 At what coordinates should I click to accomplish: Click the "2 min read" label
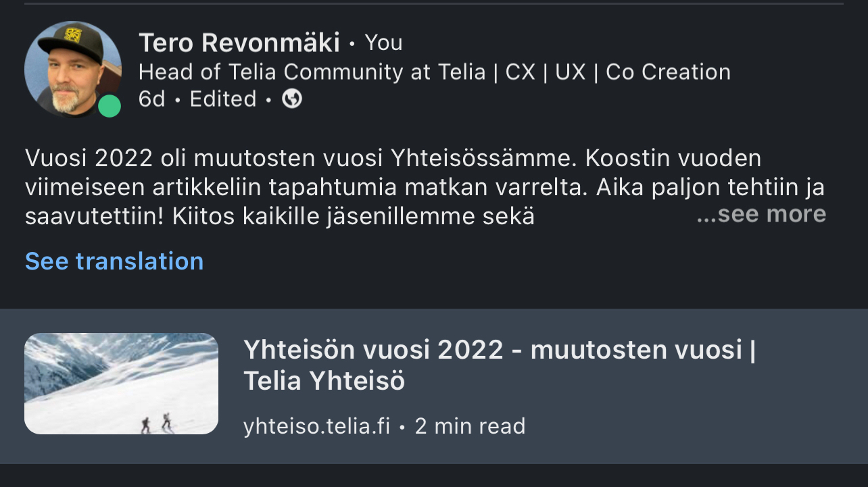[x=470, y=426]
